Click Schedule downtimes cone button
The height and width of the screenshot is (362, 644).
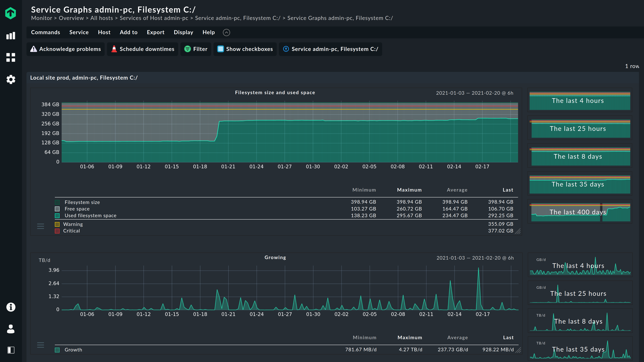(x=143, y=49)
